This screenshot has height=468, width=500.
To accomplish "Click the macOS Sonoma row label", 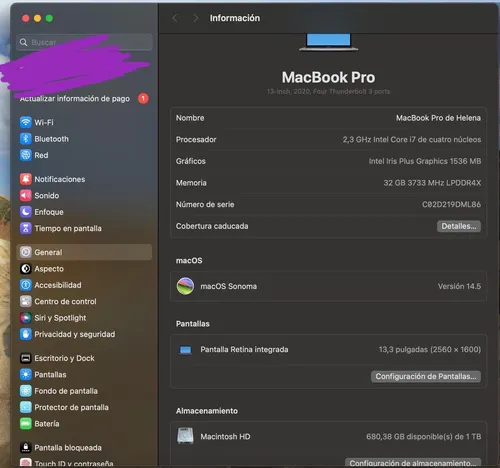I will click(228, 286).
